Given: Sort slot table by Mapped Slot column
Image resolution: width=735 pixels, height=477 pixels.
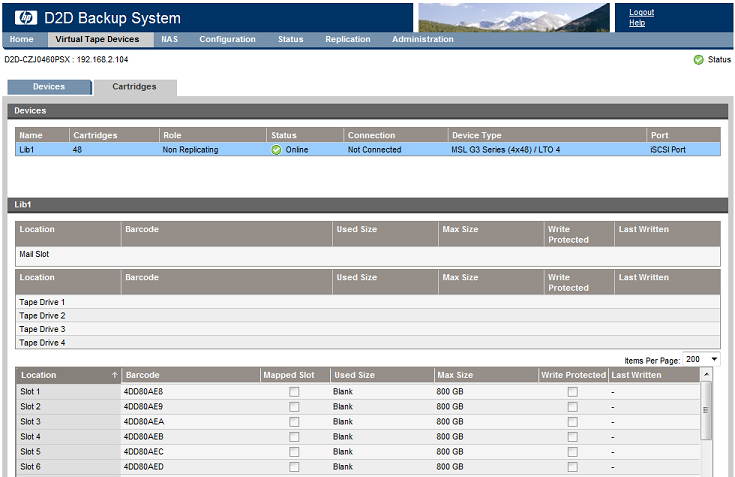Looking at the screenshot, I should point(295,375).
